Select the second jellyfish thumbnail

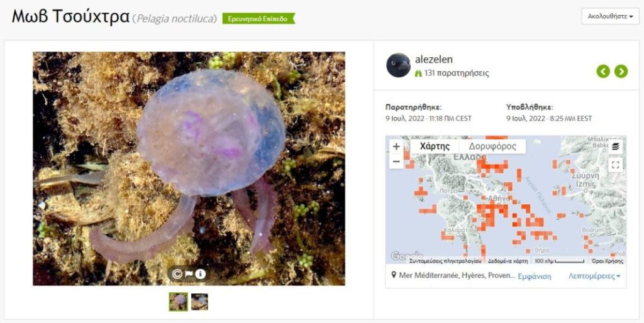(x=199, y=302)
